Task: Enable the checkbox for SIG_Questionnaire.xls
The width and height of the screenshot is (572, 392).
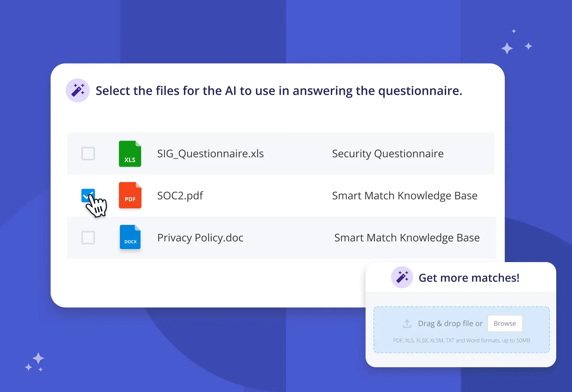Action: [88, 154]
